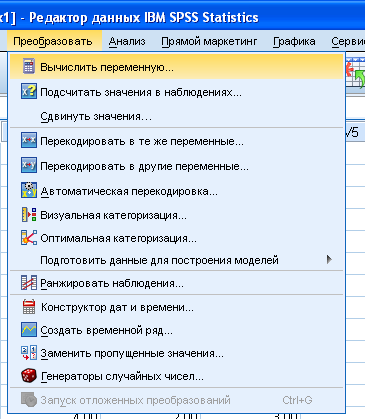Open Автоматическая перекодировка... dialog
The height and width of the screenshot is (419, 365).
[176, 191]
